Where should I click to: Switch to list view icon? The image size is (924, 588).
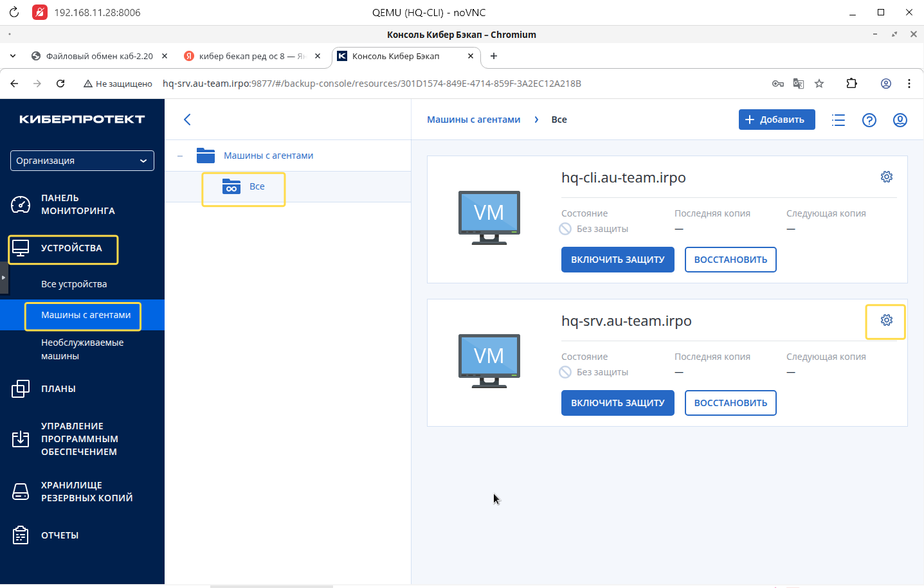[838, 120]
